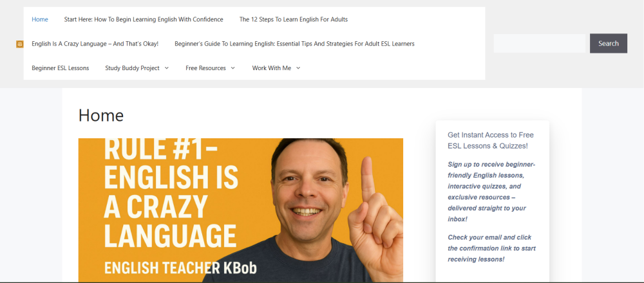Click the small orange site logo icon
644x283 pixels.
(x=20, y=44)
